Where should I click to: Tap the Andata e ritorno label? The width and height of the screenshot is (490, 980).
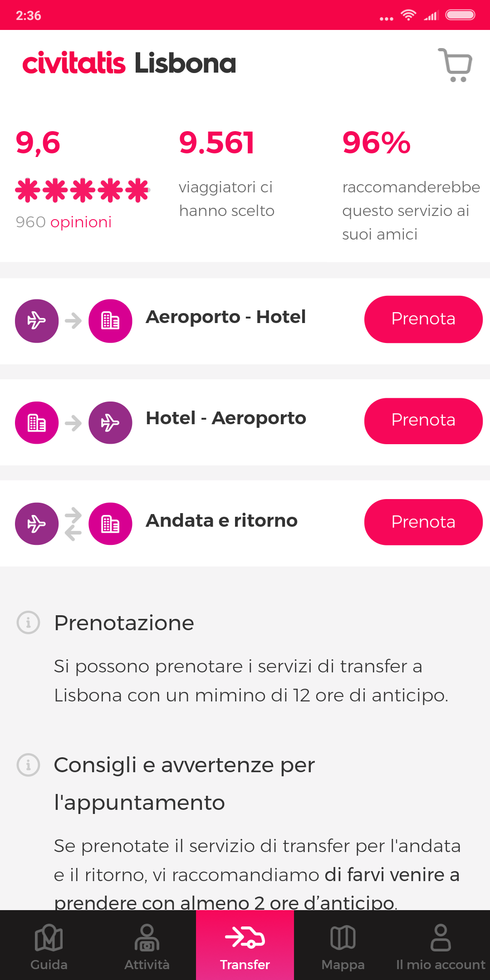(221, 521)
